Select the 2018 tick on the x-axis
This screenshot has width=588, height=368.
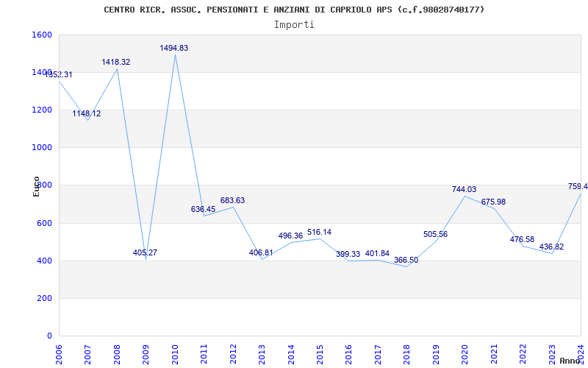tap(406, 353)
